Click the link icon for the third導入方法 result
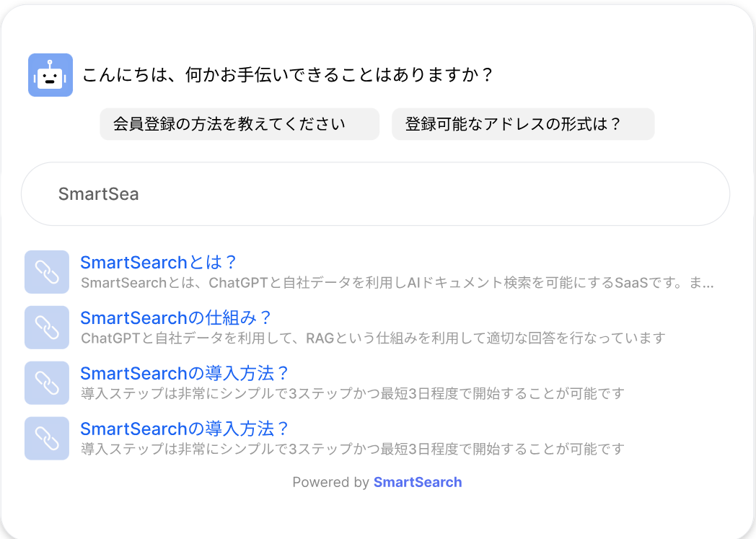 coord(46,382)
